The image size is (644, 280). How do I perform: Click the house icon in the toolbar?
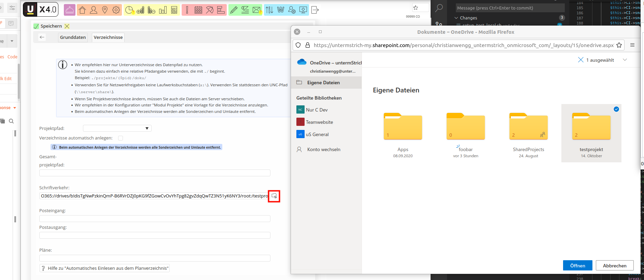[82, 10]
